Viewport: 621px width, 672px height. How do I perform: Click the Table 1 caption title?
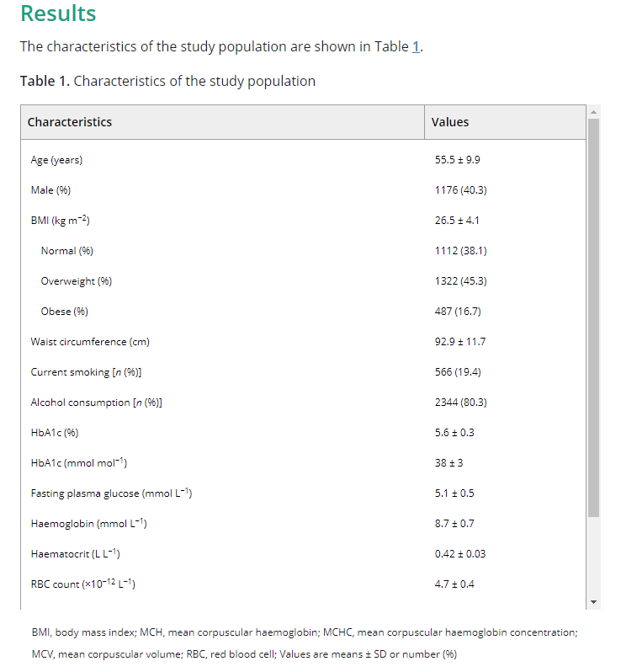coord(168,81)
